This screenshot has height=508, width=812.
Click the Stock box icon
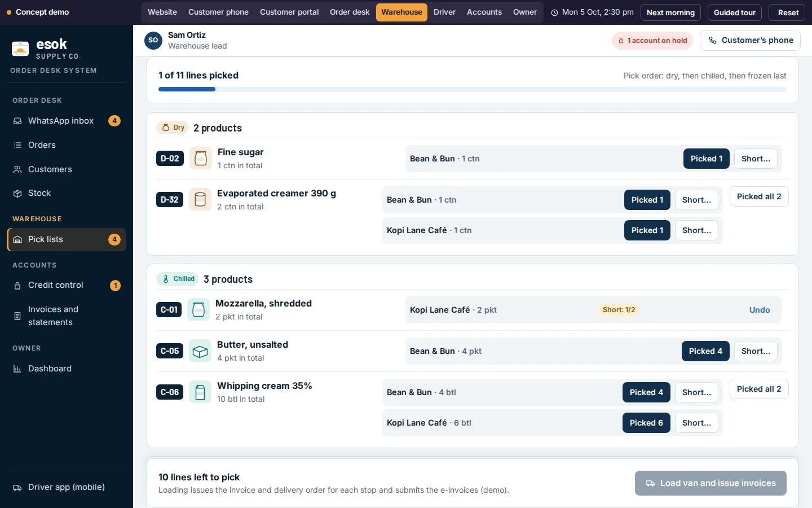pyautogui.click(x=17, y=193)
